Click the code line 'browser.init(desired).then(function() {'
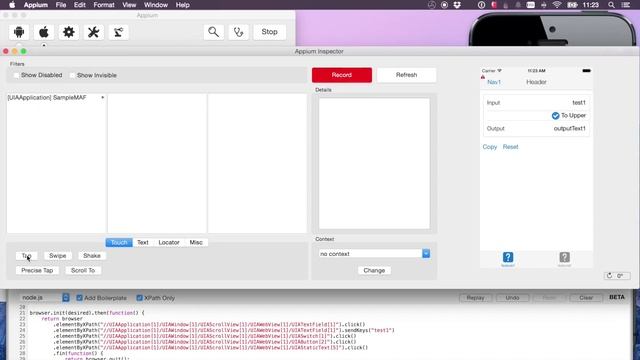The image size is (640, 360). [x=87, y=313]
